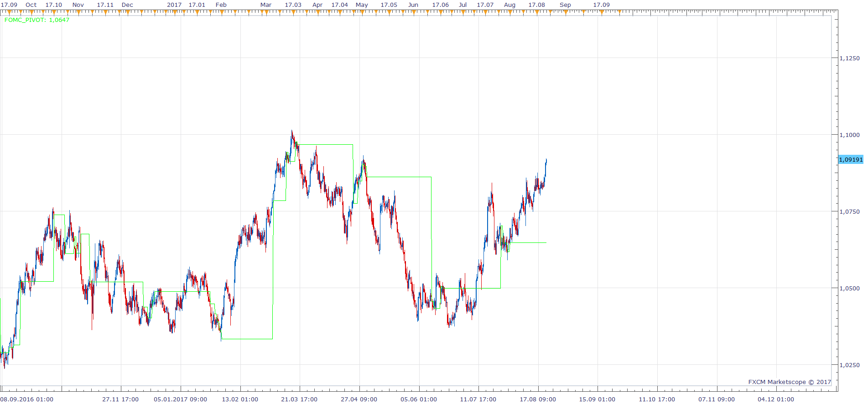Click the Mar label on top time scale
The image size is (868, 405).
[266, 5]
